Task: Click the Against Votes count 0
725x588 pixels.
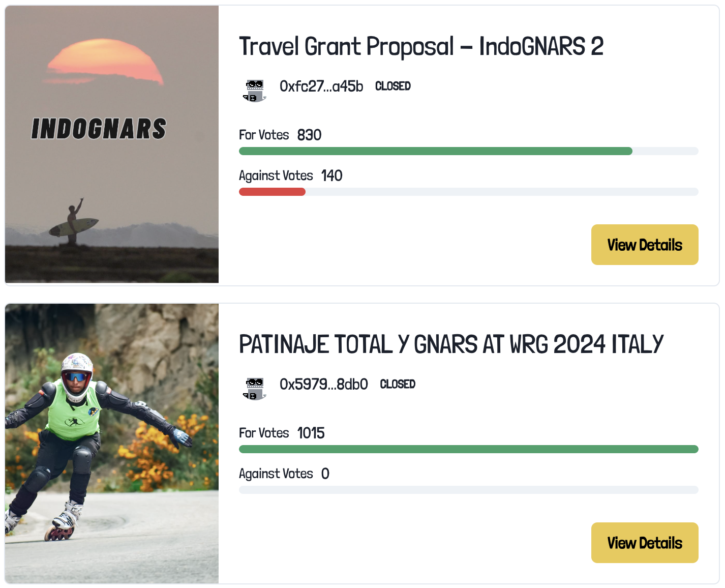Action: pos(325,474)
